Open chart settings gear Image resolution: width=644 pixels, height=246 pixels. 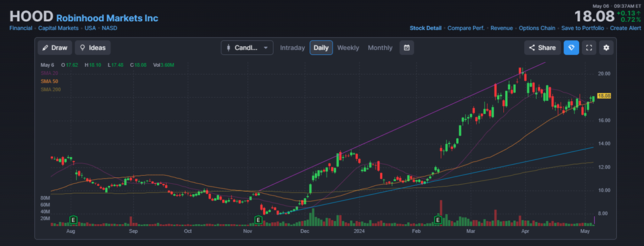click(x=606, y=48)
